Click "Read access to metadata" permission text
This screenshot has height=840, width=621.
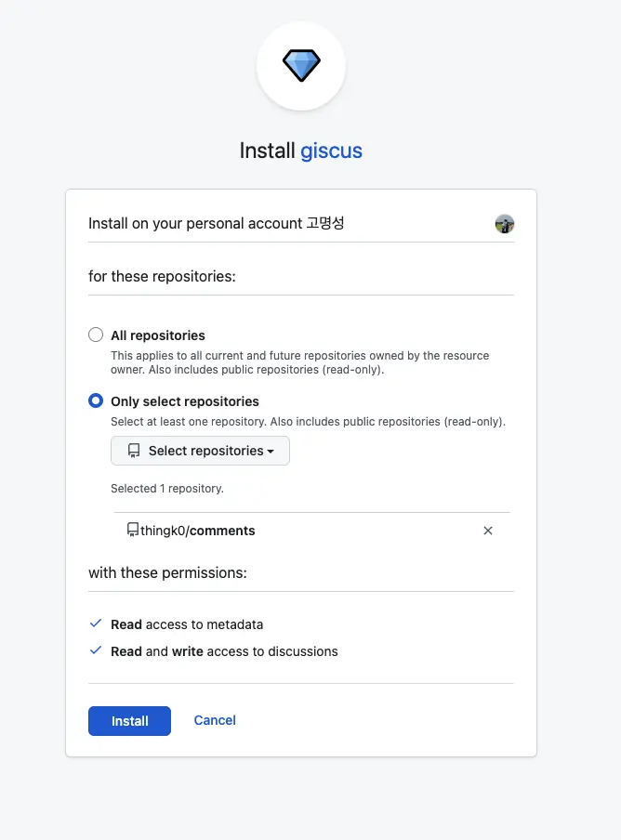click(187, 624)
